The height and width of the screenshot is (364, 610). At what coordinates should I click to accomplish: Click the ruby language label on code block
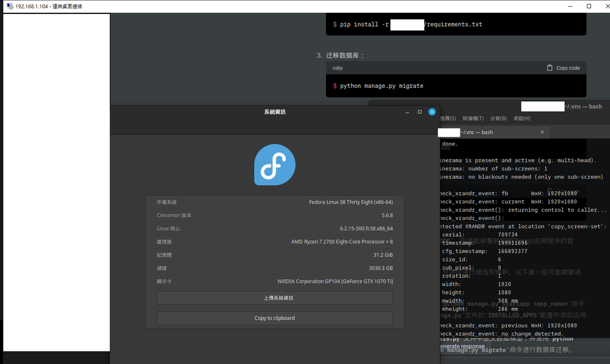(x=337, y=68)
